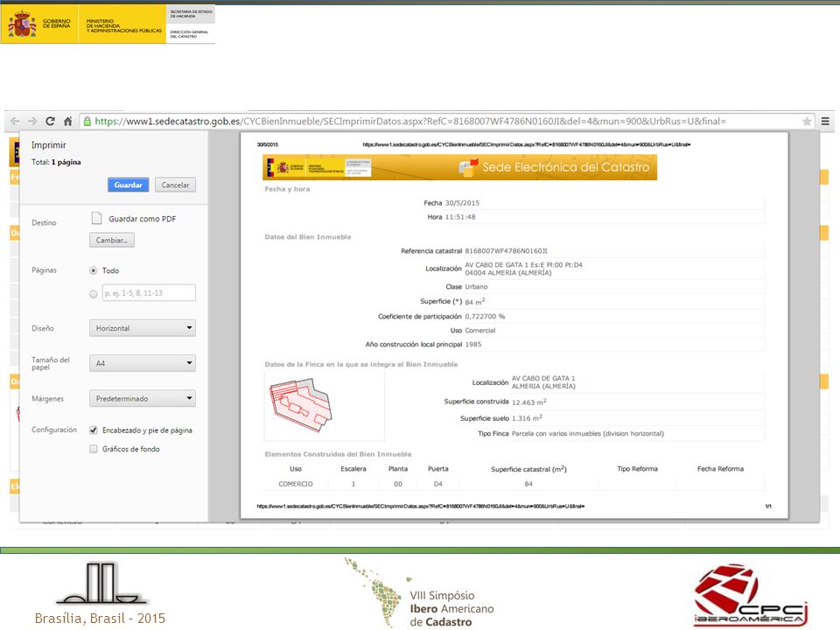The height and width of the screenshot is (630, 840).
Task: Click the Superficie suelo value 1.316 m²
Action: coord(527,418)
